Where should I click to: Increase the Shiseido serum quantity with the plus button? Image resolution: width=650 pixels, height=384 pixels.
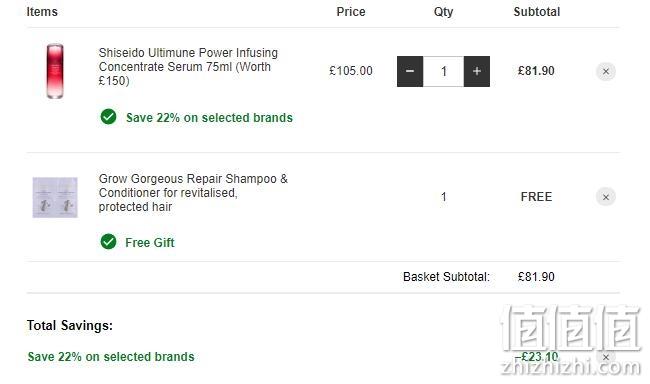[477, 71]
